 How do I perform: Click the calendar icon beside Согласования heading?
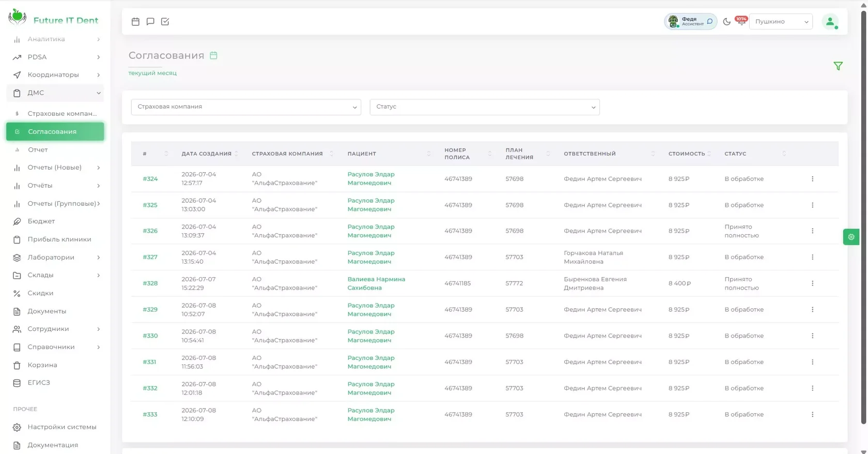(213, 55)
